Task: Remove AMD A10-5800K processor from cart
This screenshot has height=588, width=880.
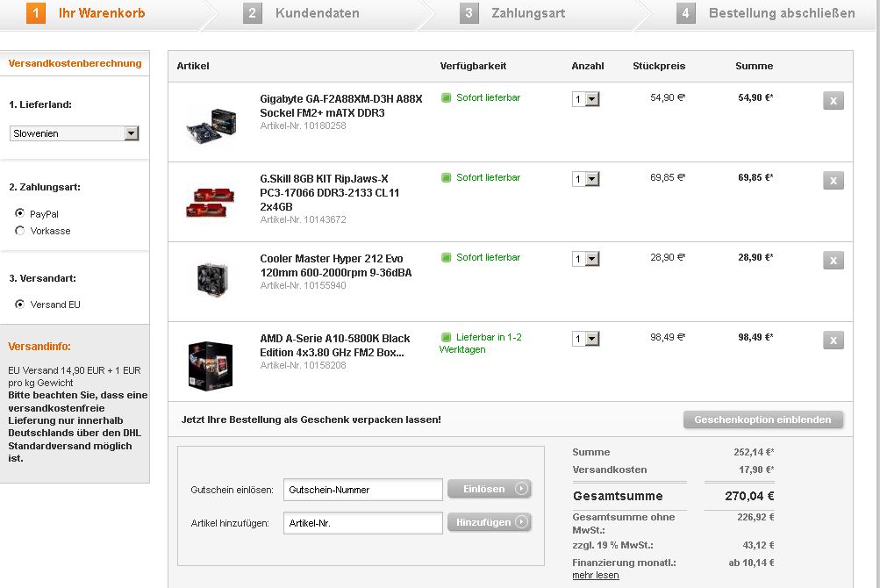Action: [833, 341]
